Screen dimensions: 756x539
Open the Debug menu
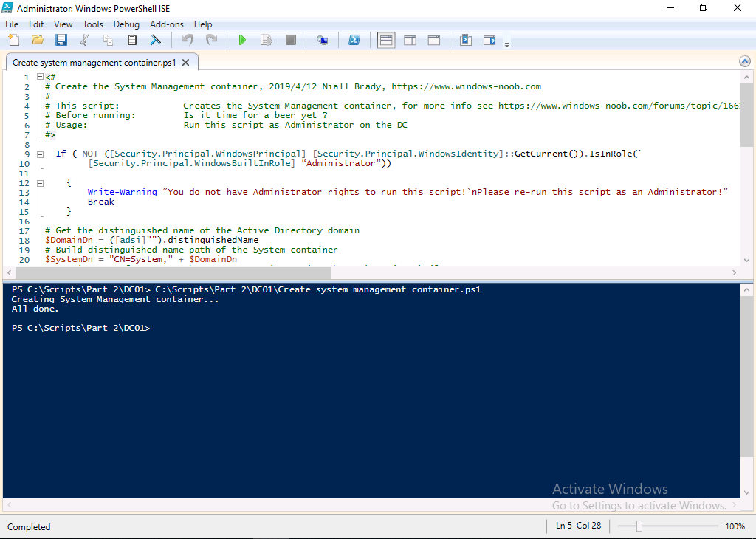[x=126, y=24]
